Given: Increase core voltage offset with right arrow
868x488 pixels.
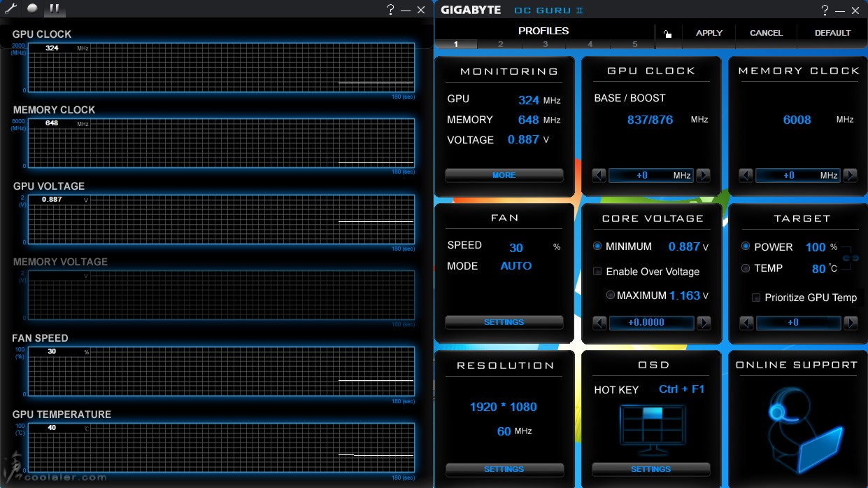Looking at the screenshot, I should 704,323.
